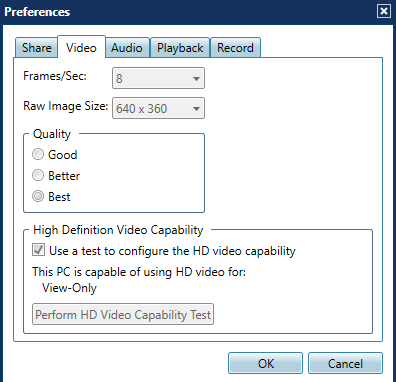Open the Raw Image Size 640 x 360 dropdown

[158, 108]
